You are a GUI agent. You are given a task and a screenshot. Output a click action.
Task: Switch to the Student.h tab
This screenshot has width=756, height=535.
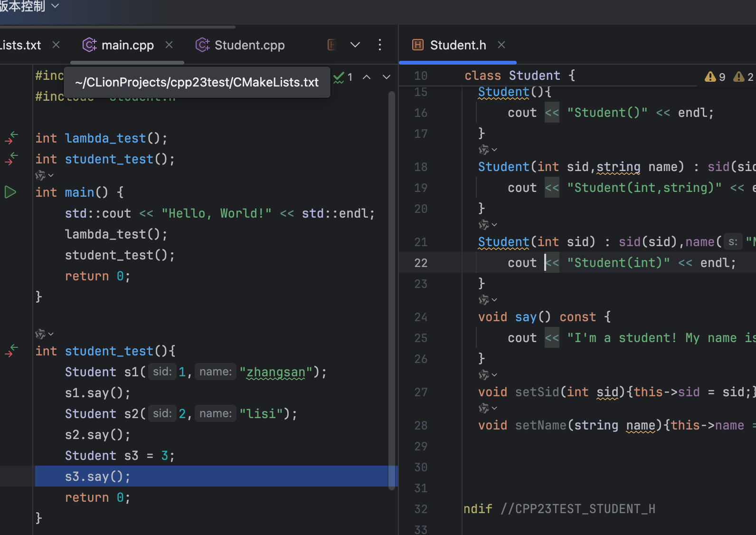click(458, 45)
